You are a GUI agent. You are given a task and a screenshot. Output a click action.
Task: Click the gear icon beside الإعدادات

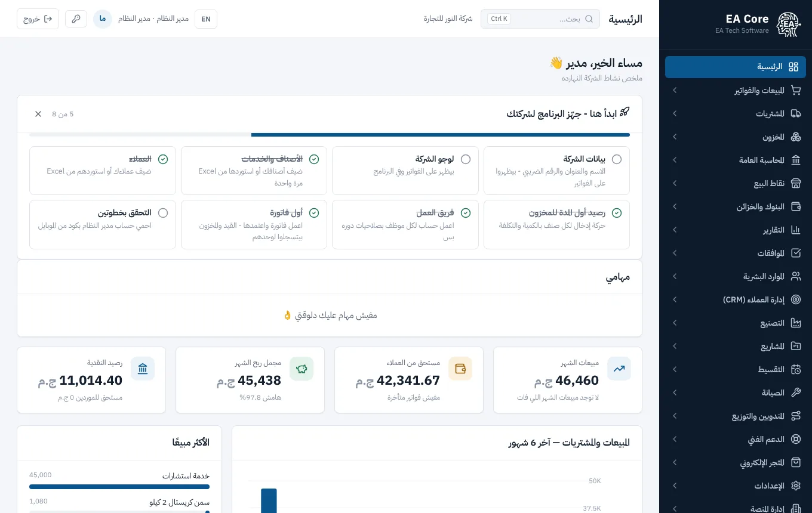click(795, 486)
